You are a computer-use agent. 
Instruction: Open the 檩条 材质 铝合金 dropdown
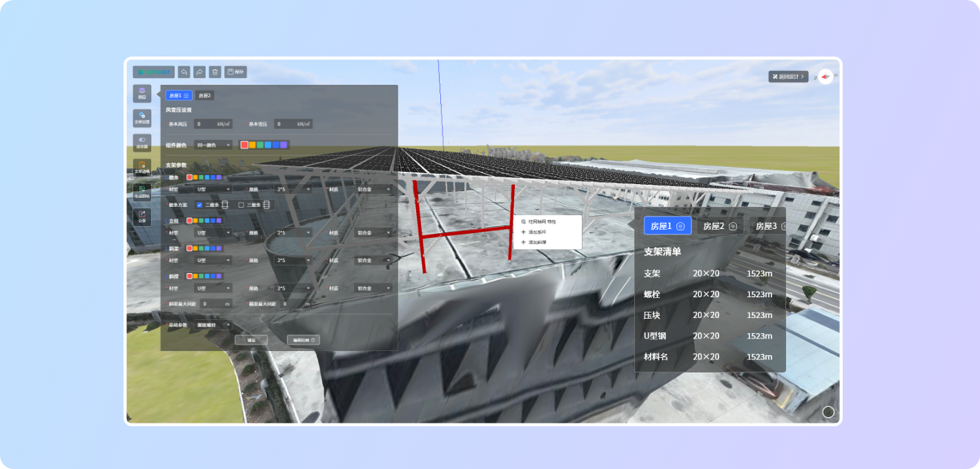pos(373,189)
